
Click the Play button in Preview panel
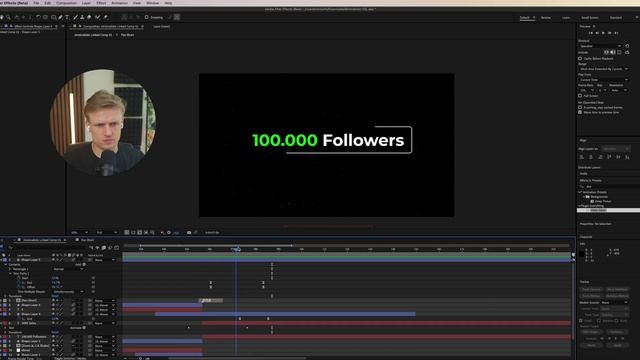pos(603,33)
